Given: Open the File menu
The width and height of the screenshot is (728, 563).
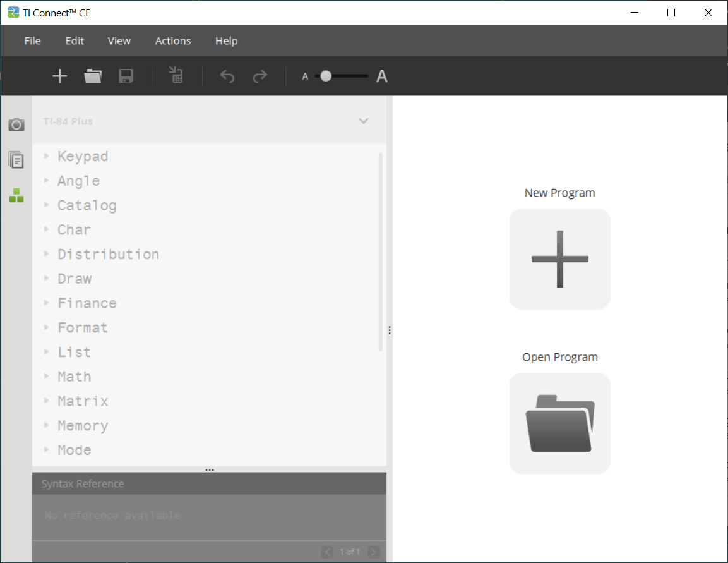Looking at the screenshot, I should click(x=32, y=41).
